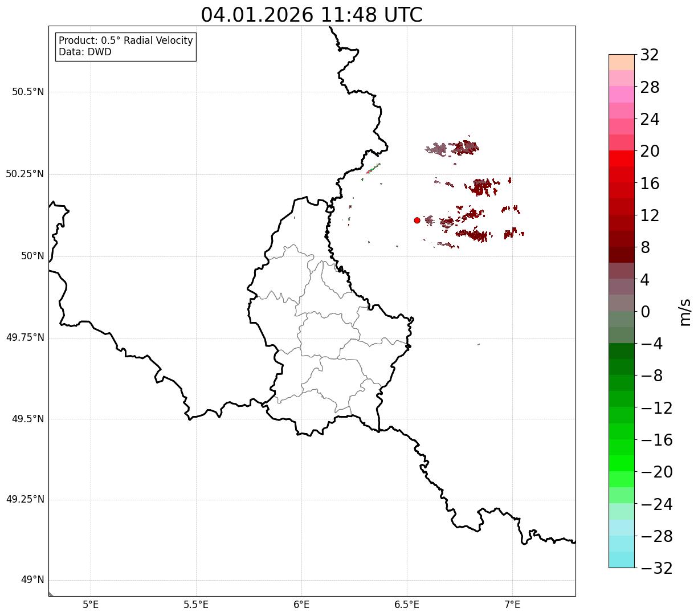Click the dark green colorbar segment below −4
The width and height of the screenshot is (698, 616).
tap(622, 351)
